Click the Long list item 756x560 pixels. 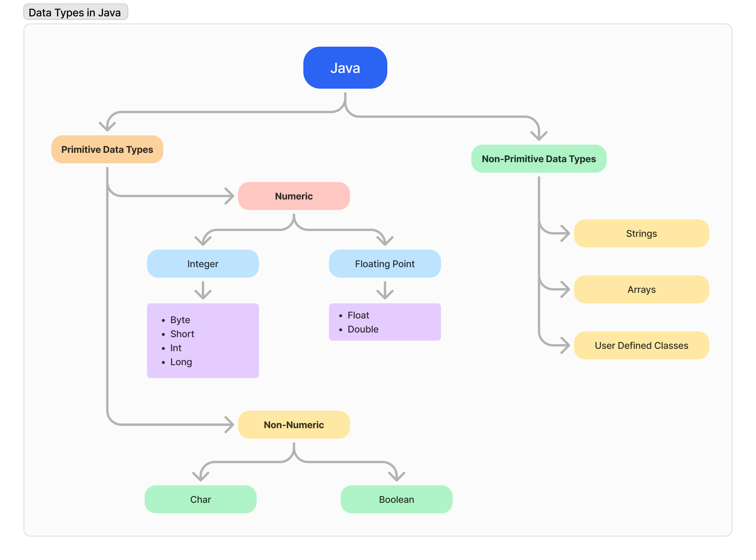coord(181,362)
